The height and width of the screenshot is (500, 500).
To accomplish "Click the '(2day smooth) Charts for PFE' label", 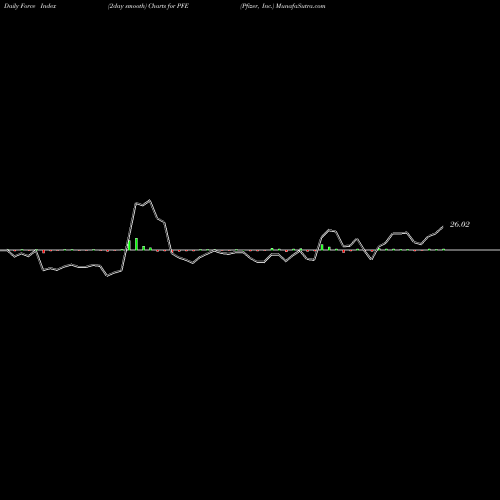I will (148, 6).
